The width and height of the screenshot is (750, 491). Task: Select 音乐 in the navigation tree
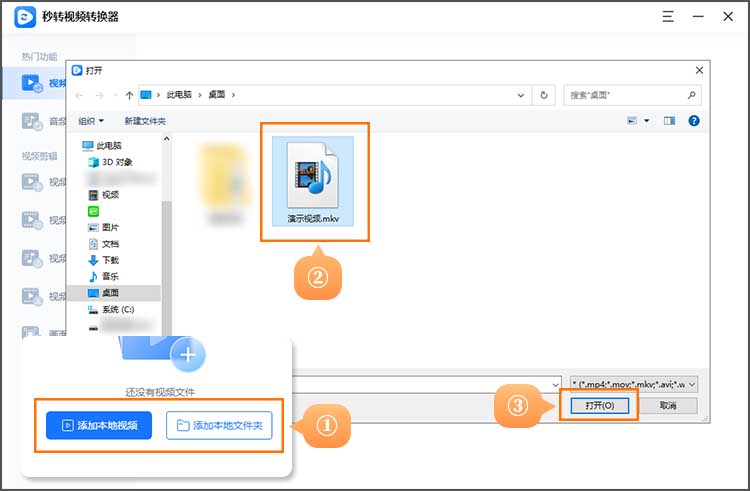point(104,276)
